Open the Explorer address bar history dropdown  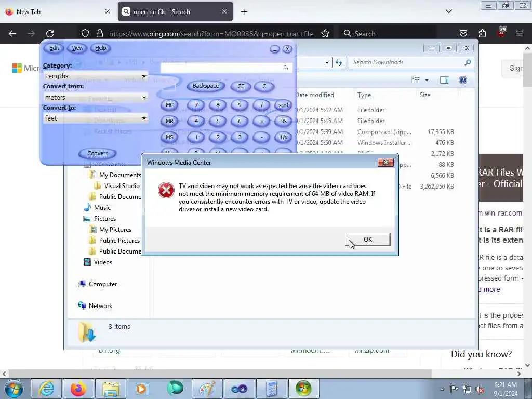(327, 62)
